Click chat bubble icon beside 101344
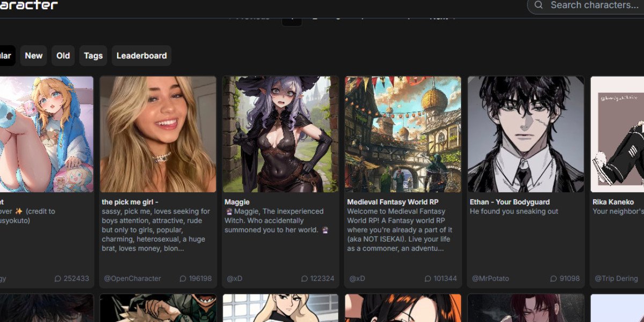 pyautogui.click(x=428, y=279)
